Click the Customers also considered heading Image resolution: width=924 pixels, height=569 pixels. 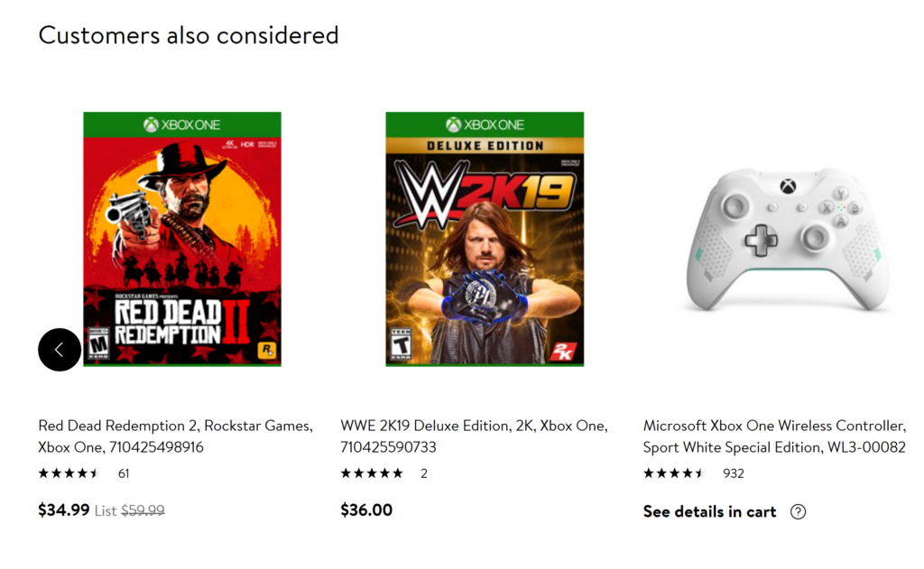[188, 35]
